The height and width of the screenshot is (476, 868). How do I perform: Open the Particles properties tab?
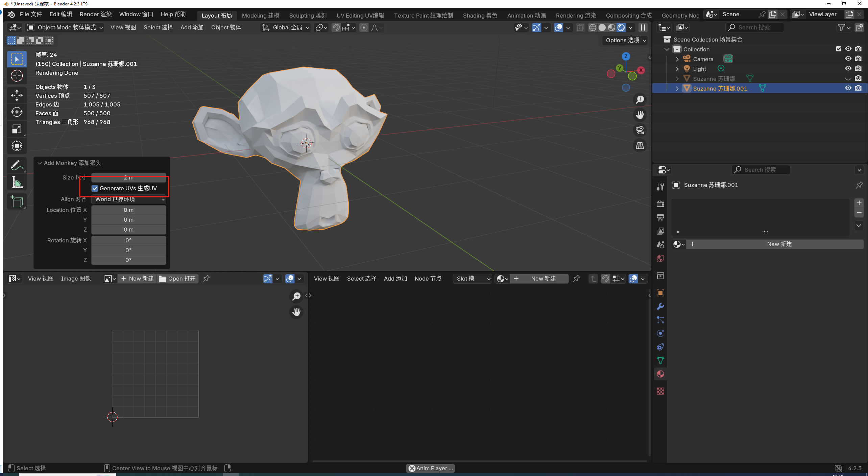point(660,320)
